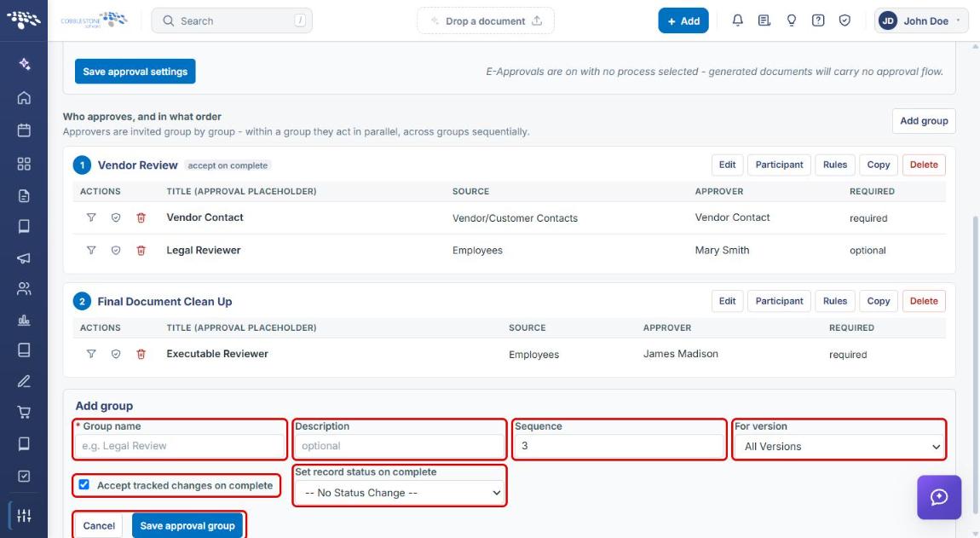
Task: Go to Home in the sidebar
Action: (x=24, y=97)
